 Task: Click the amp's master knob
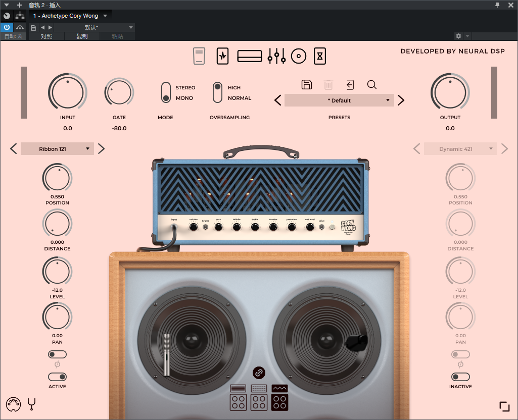[273, 227]
